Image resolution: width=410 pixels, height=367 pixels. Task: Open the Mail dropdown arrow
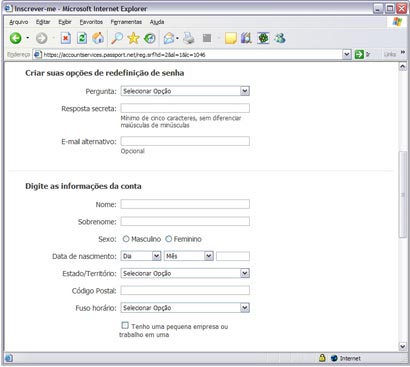click(177, 39)
